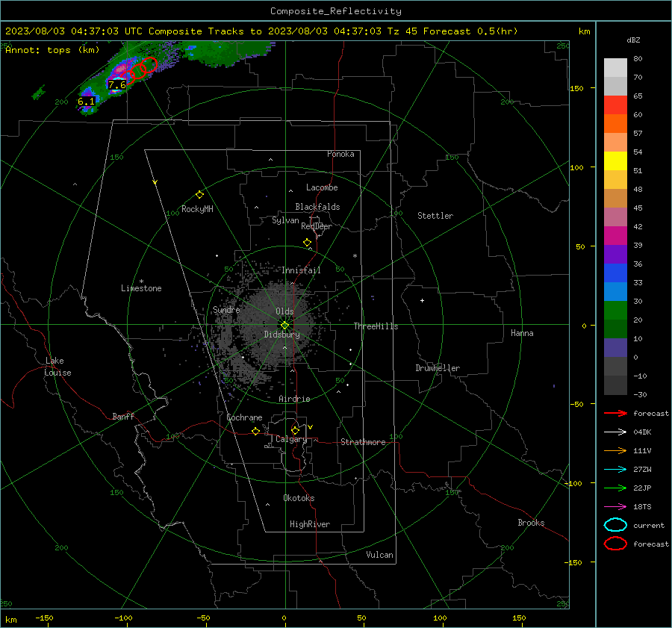Click the Lacombe city label
672x628 pixels.
click(x=322, y=187)
